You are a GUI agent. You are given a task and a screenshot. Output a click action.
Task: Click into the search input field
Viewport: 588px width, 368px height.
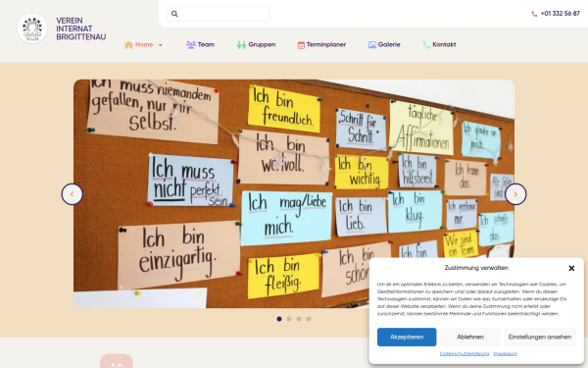tap(218, 14)
